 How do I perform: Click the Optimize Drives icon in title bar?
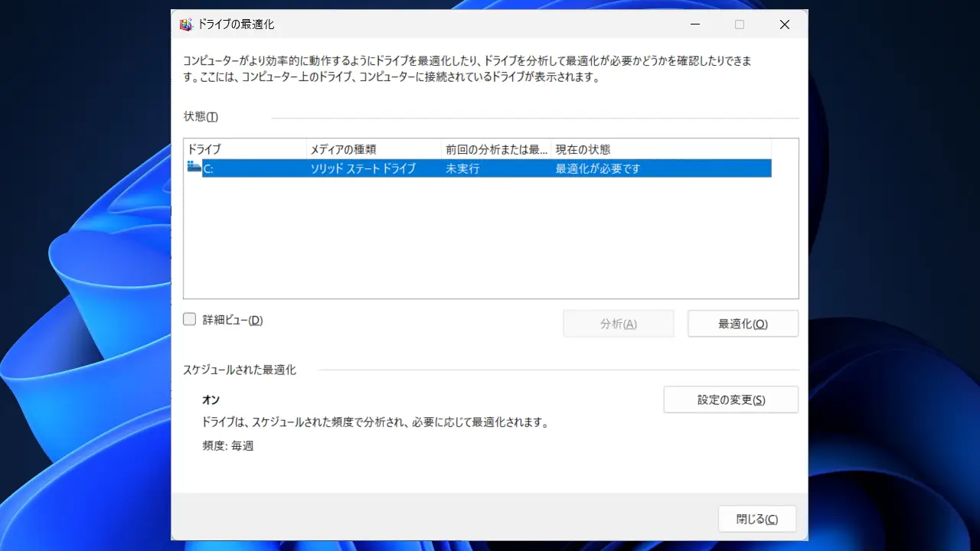(186, 24)
